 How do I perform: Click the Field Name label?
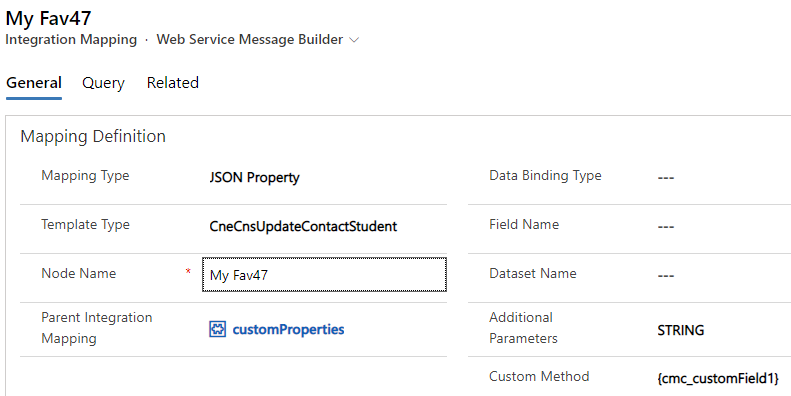point(524,224)
